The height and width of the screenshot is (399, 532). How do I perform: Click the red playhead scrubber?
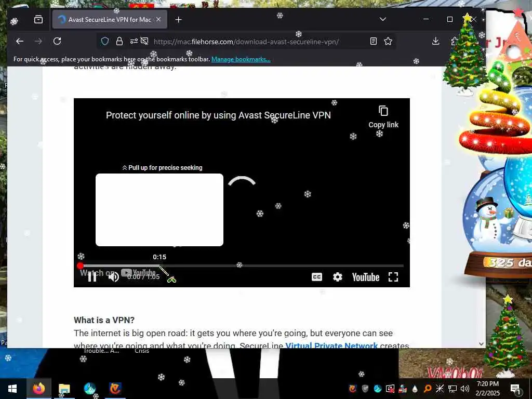[80, 265]
